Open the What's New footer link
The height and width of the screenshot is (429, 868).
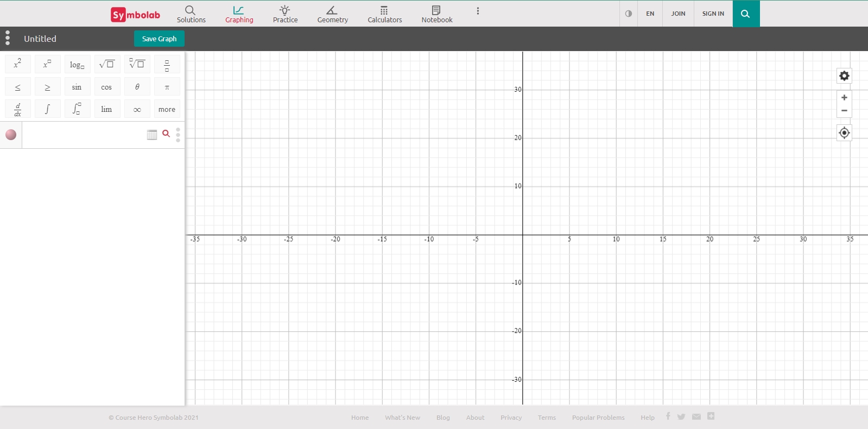(x=403, y=418)
